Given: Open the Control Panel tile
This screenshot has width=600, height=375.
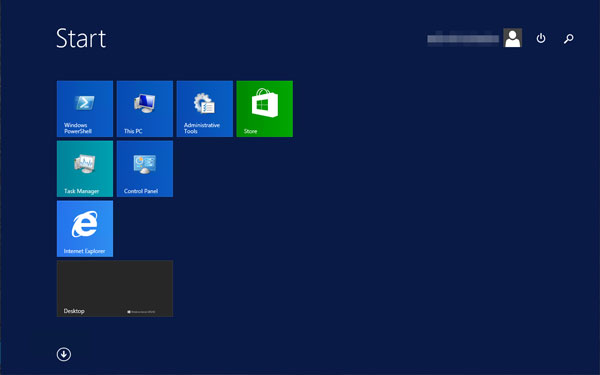Looking at the screenshot, I should (x=145, y=169).
